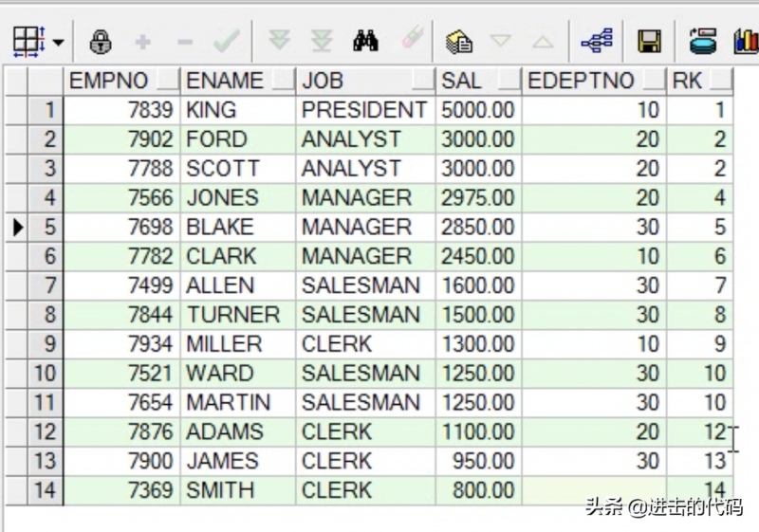Click the 7499 employee number cell
The height and width of the screenshot is (532, 759).
pos(121,285)
